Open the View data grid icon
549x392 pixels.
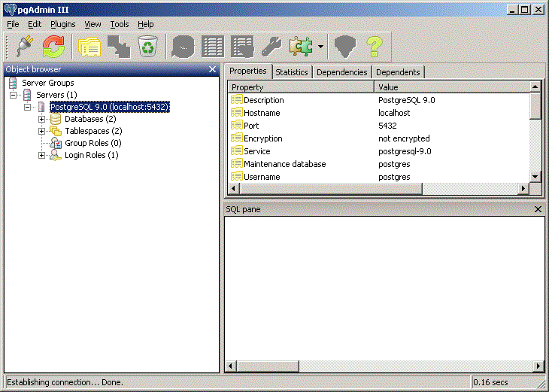click(213, 47)
